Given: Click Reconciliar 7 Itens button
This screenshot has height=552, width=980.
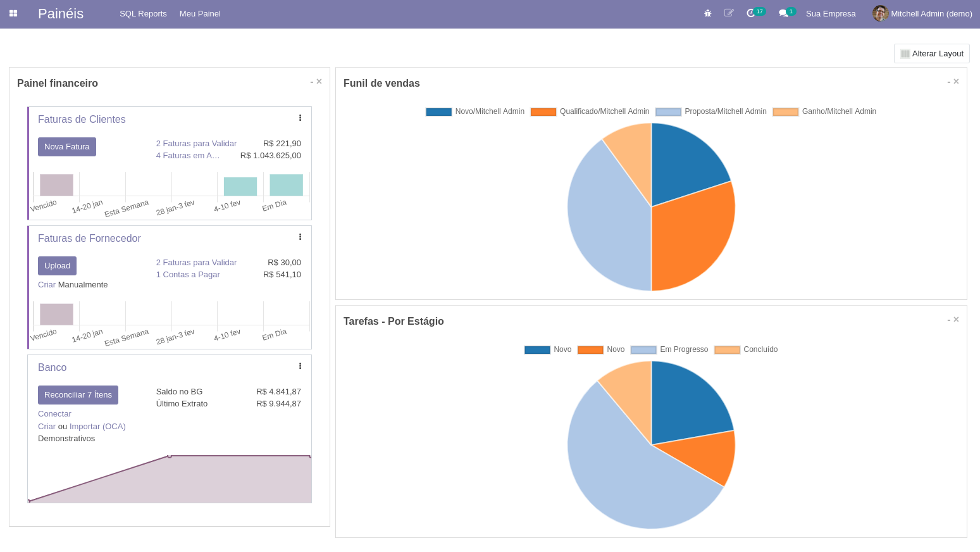Looking at the screenshot, I should (78, 395).
